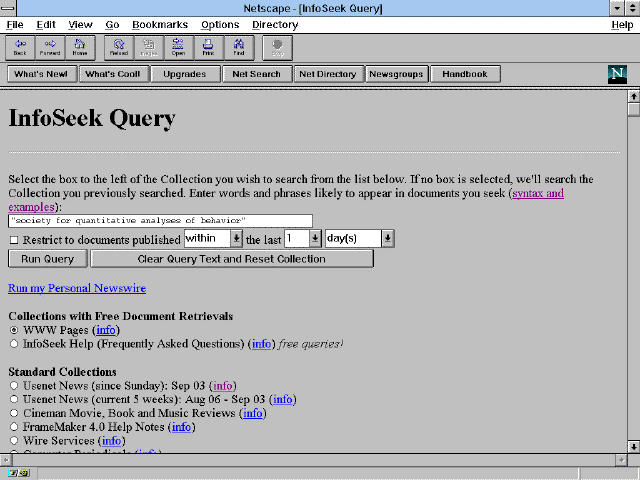Open the Go menu
Image resolution: width=640 pixels, height=480 pixels.
click(112, 25)
